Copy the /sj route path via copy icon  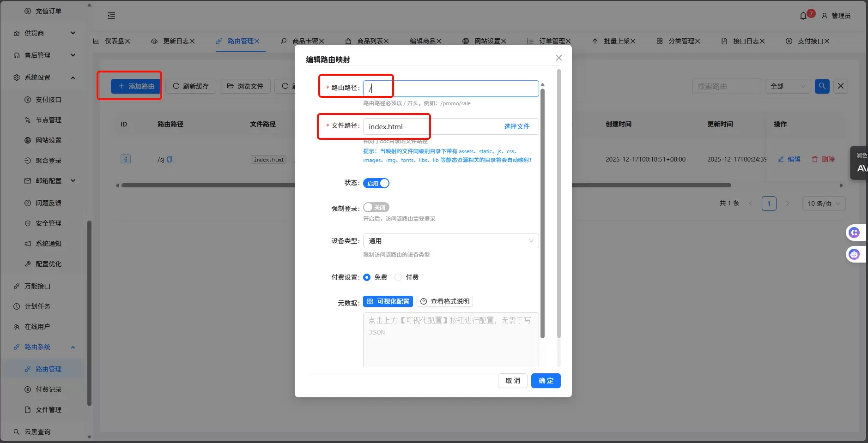(x=170, y=159)
